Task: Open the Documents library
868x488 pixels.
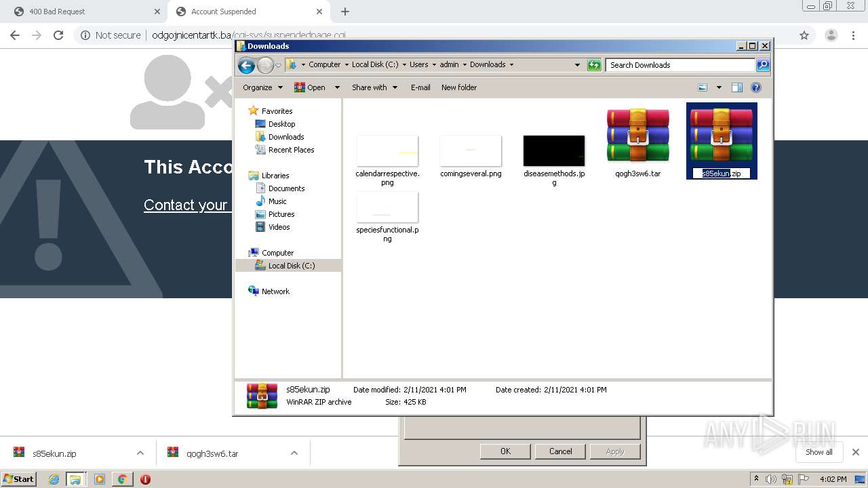Action: 286,188
